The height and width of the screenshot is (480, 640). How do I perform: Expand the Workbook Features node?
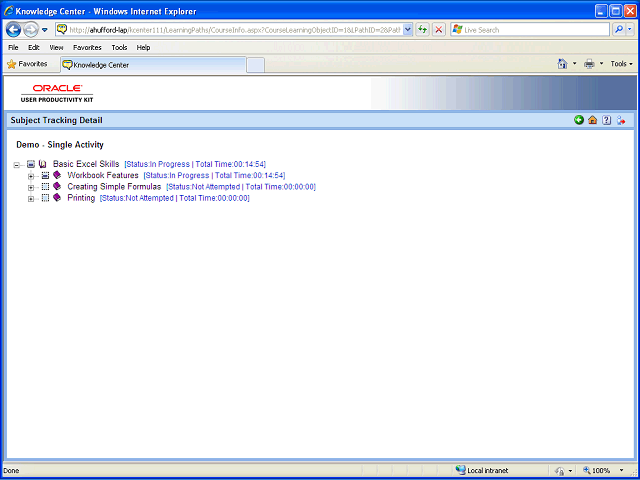tap(31, 176)
